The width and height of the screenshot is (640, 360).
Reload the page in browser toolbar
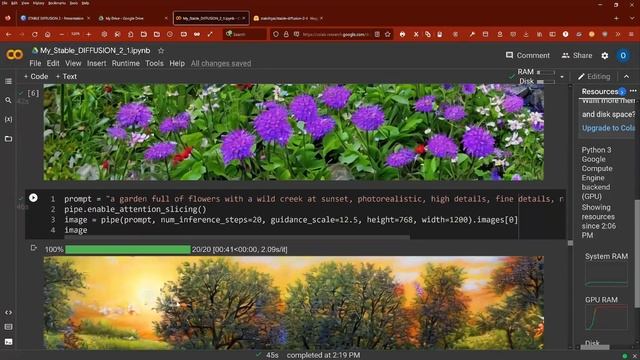[x=35, y=35]
